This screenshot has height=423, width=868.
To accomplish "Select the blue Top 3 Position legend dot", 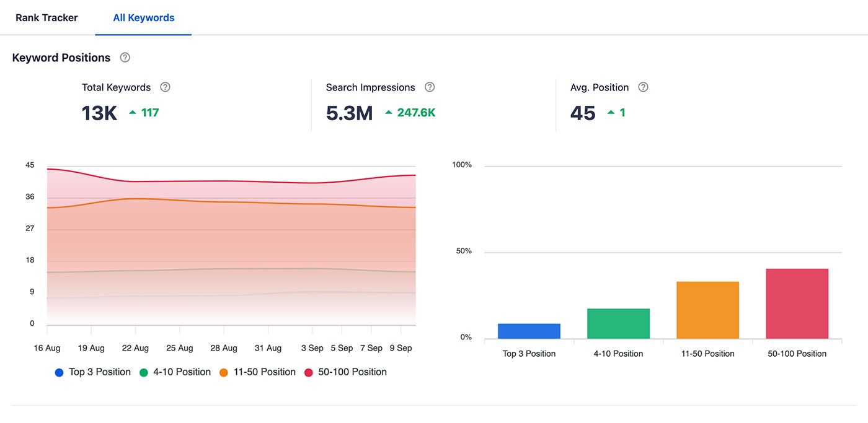I will coord(59,372).
